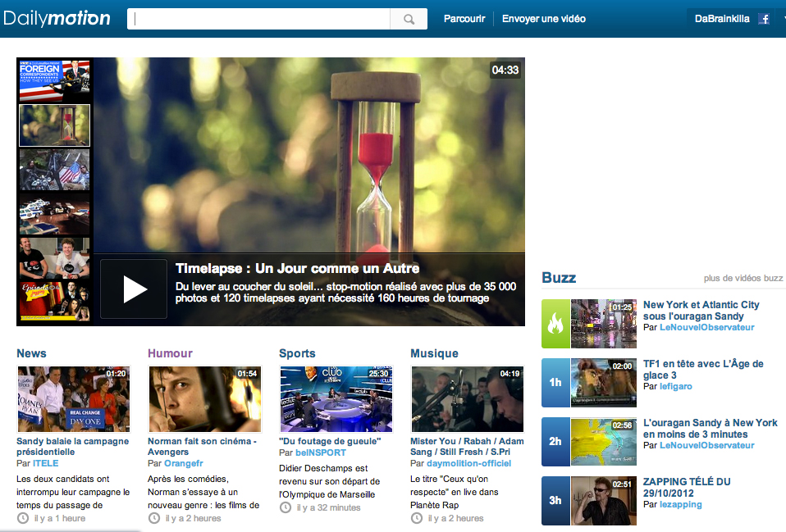Screen dimensions: 786x532
Task: Open plus de vidéos buzz link
Action: [743, 278]
